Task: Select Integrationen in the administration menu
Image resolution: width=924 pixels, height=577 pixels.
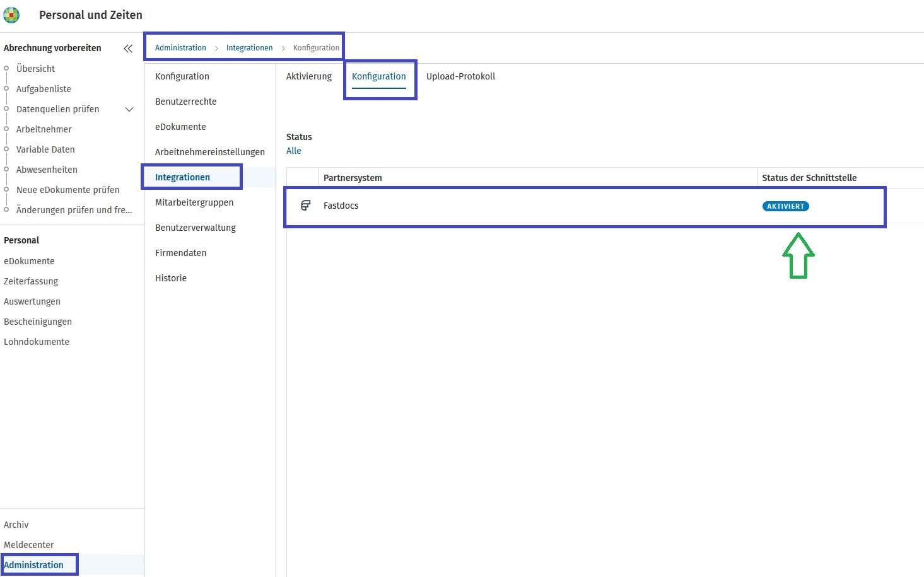Action: tap(182, 177)
